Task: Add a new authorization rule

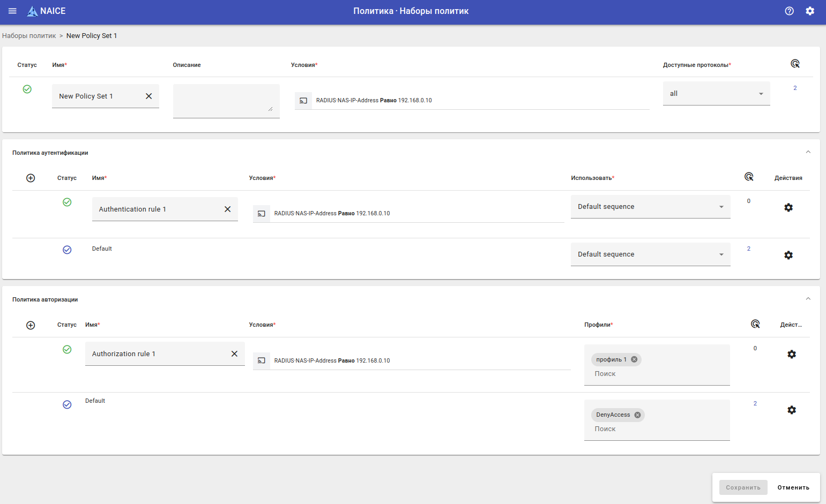Action: 31,325
